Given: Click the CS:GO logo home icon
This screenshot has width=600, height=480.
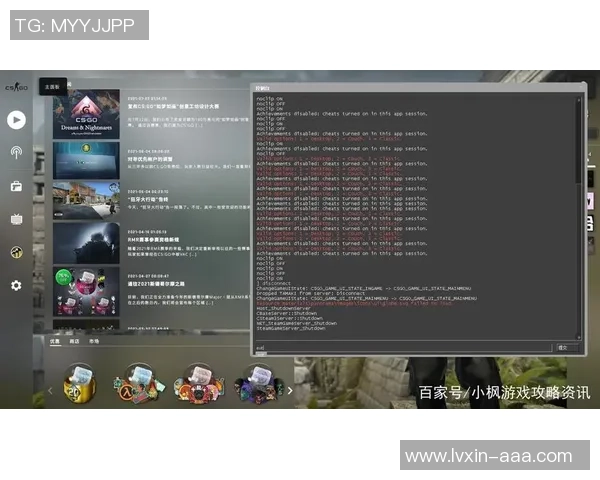Looking at the screenshot, I should [15, 87].
